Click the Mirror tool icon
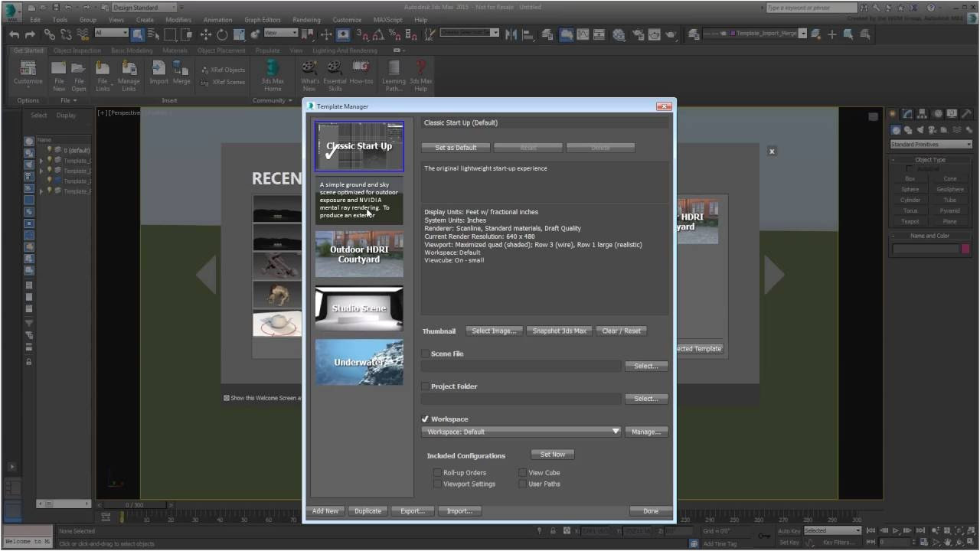980x551 pixels. click(x=511, y=34)
